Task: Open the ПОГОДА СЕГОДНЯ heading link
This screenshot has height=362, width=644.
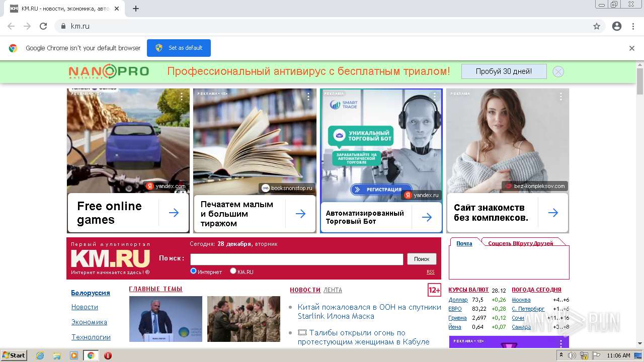Action: pyautogui.click(x=536, y=290)
